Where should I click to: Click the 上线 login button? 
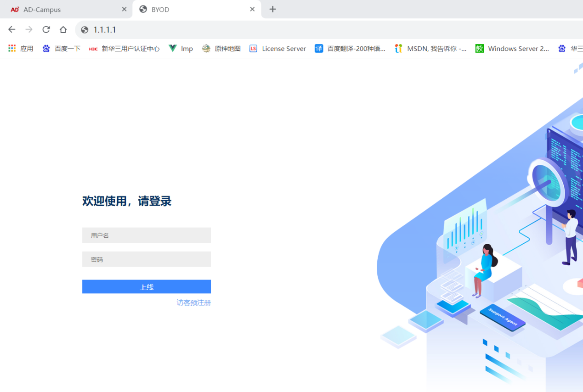(146, 287)
